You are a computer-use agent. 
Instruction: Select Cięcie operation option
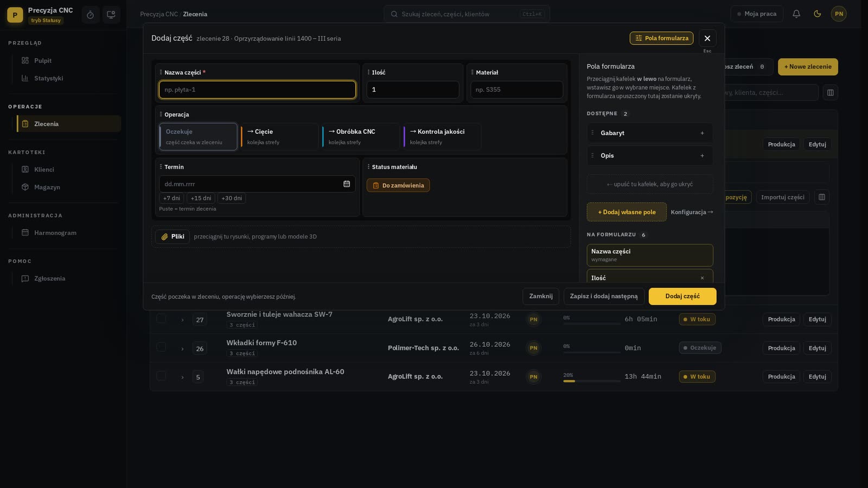(x=279, y=137)
